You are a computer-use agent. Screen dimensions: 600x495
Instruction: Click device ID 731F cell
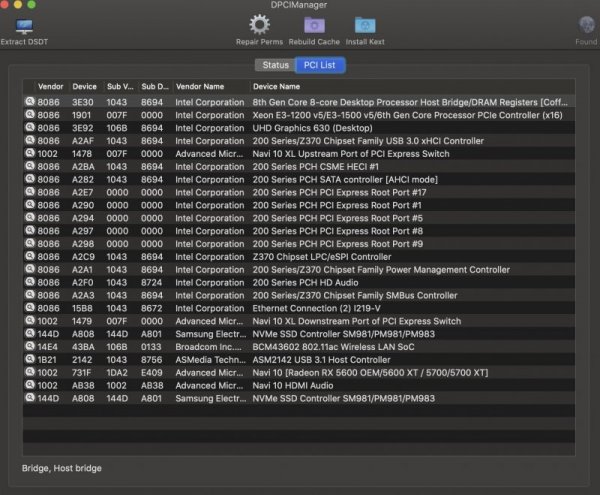[82, 373]
